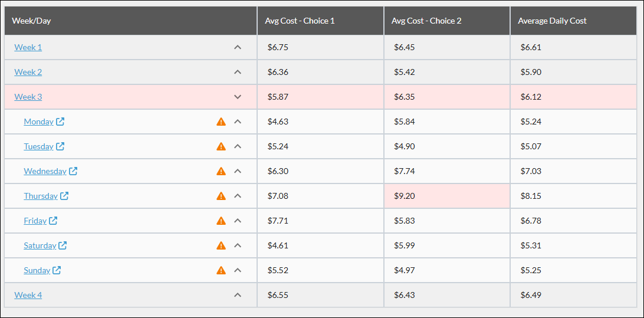Click the warning triangle on Monday row
Screen dimensions: 644x318
click(221, 122)
